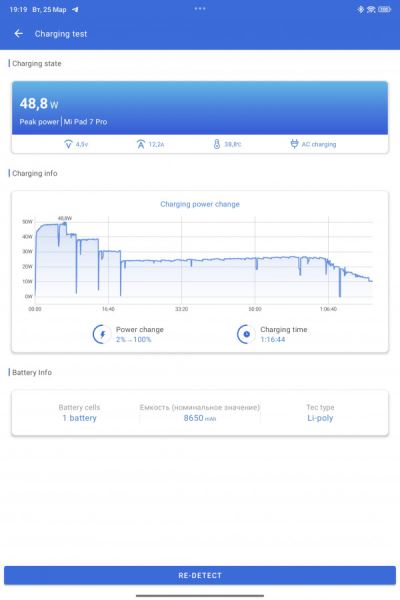Tap the 48,8W peak marker on chart
Viewport: 400px width, 600px height.
pyautogui.click(x=65, y=218)
